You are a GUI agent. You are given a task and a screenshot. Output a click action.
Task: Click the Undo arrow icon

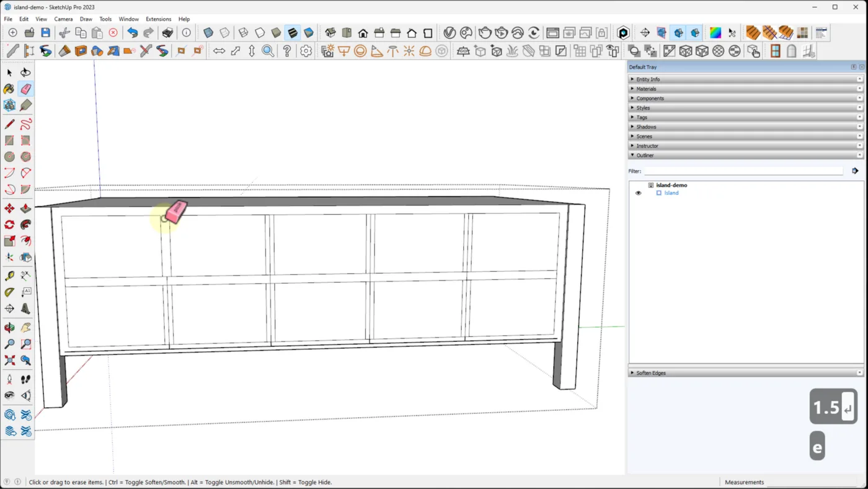[x=132, y=33]
